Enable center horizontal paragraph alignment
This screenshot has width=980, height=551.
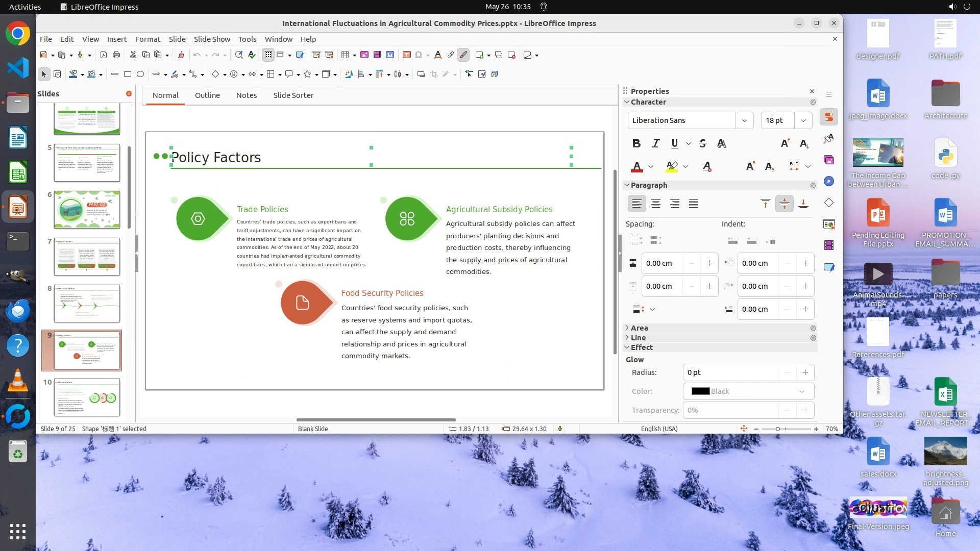656,204
